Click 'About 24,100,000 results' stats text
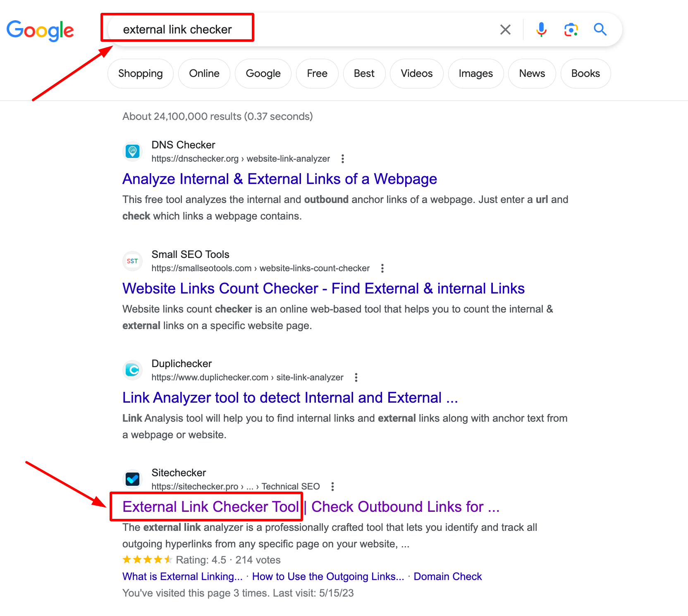 [217, 117]
